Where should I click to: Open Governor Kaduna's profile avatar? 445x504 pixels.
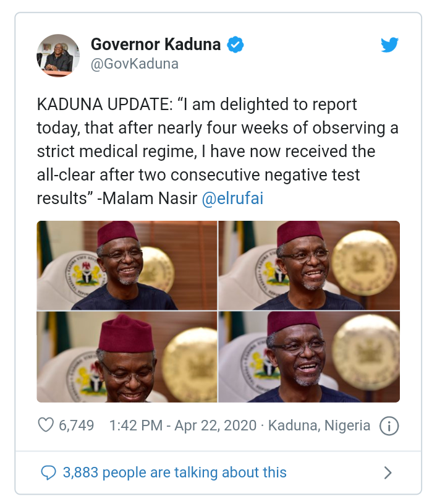pos(58,55)
